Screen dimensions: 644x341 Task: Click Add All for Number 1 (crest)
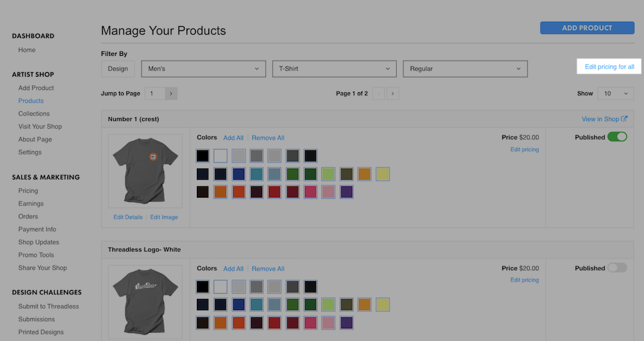pyautogui.click(x=233, y=138)
